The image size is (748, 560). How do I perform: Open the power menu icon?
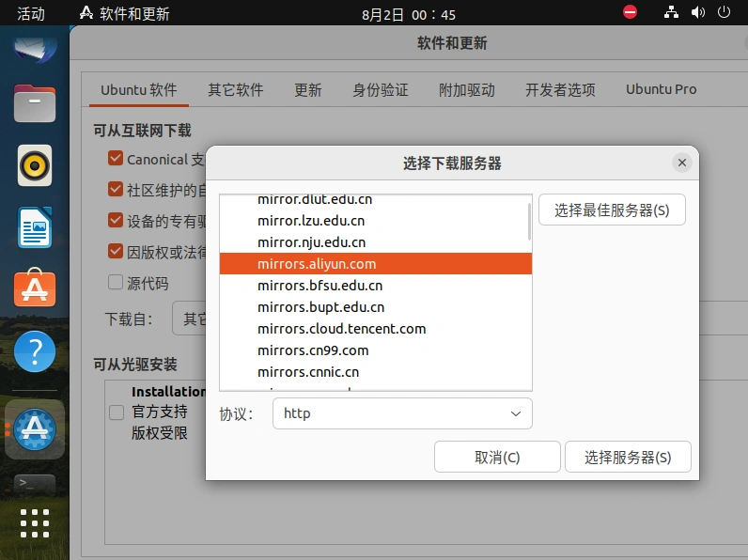coord(724,12)
